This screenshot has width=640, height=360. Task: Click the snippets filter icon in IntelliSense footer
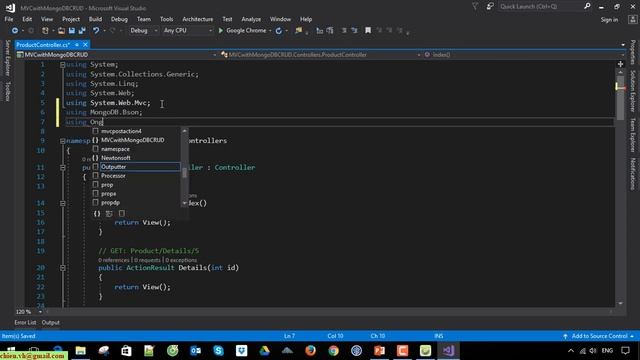coord(122,213)
